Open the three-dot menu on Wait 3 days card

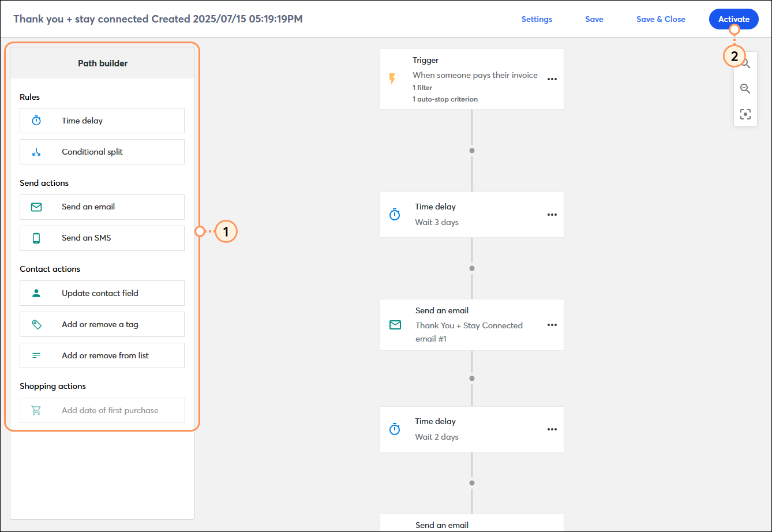pos(552,215)
